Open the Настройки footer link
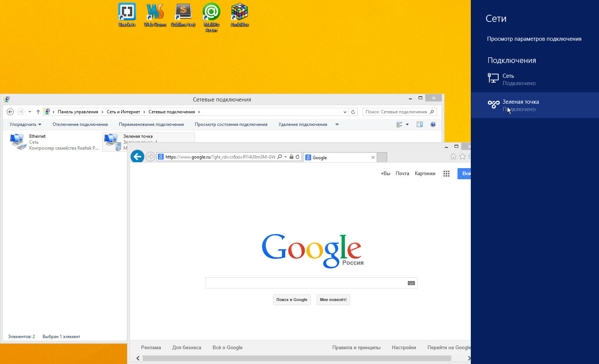 (x=404, y=347)
